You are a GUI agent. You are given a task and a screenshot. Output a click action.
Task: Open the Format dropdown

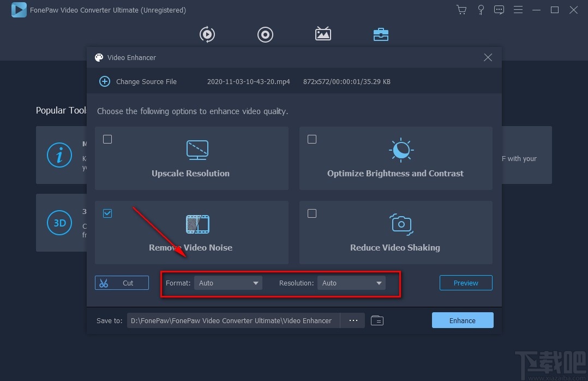point(228,283)
